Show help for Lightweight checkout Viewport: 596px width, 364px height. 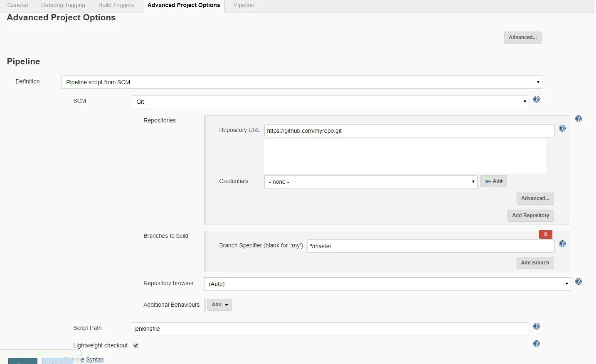pyautogui.click(x=537, y=344)
